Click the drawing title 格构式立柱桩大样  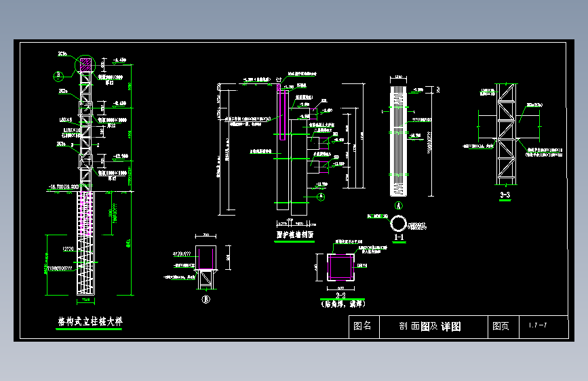click(x=90, y=321)
